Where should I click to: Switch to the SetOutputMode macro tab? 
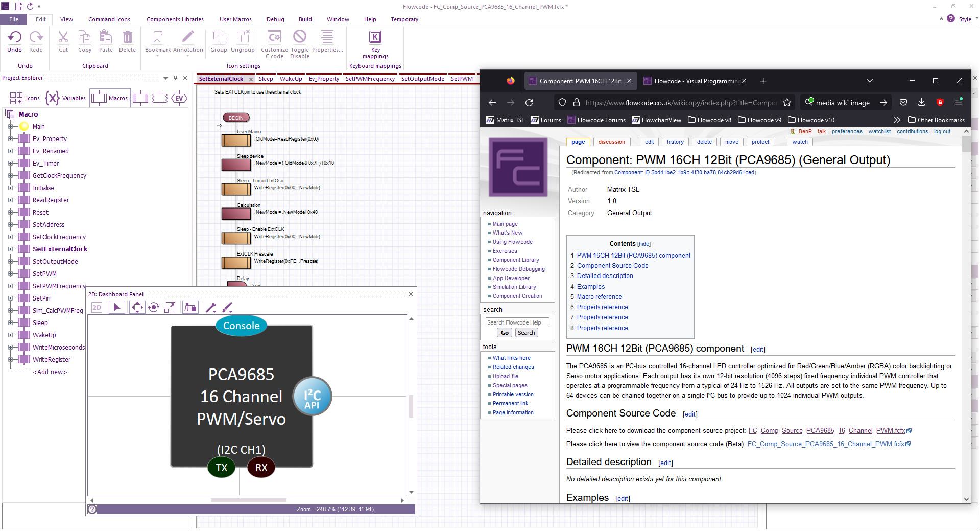pos(422,79)
